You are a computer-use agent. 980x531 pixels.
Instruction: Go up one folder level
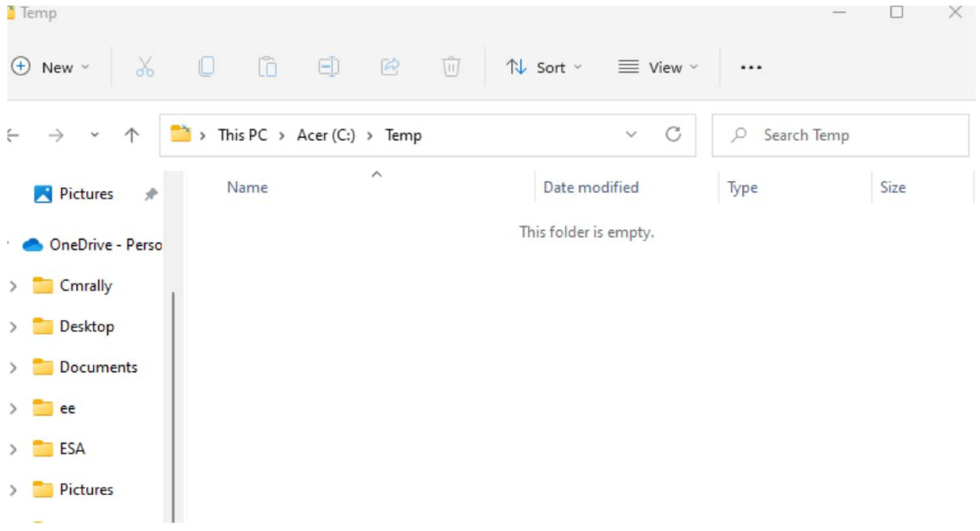pyautogui.click(x=132, y=135)
